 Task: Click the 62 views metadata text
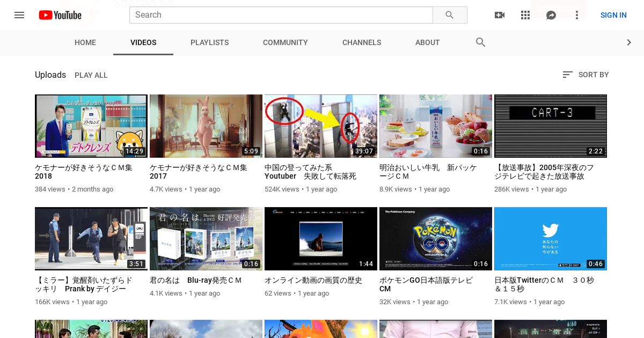298,293
